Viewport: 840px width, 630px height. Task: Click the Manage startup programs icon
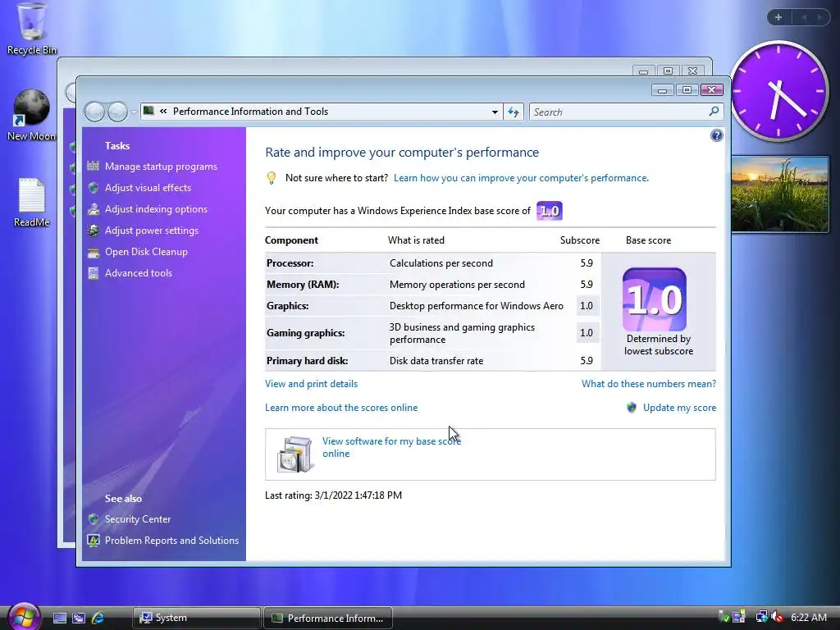94,166
